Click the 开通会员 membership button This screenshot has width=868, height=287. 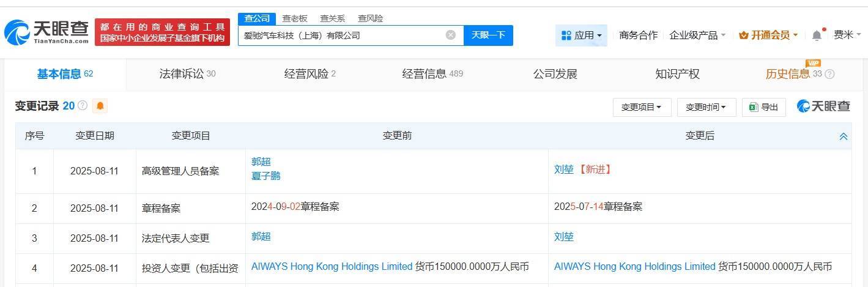[768, 35]
